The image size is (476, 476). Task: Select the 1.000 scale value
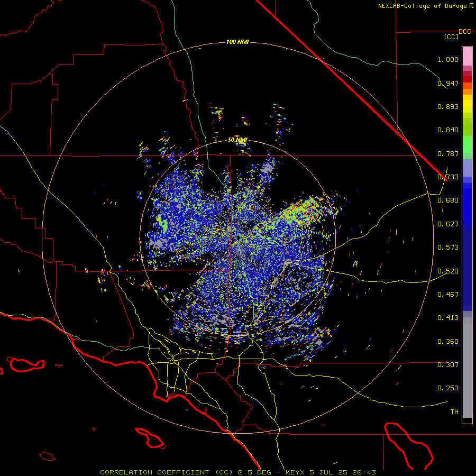coord(448,59)
